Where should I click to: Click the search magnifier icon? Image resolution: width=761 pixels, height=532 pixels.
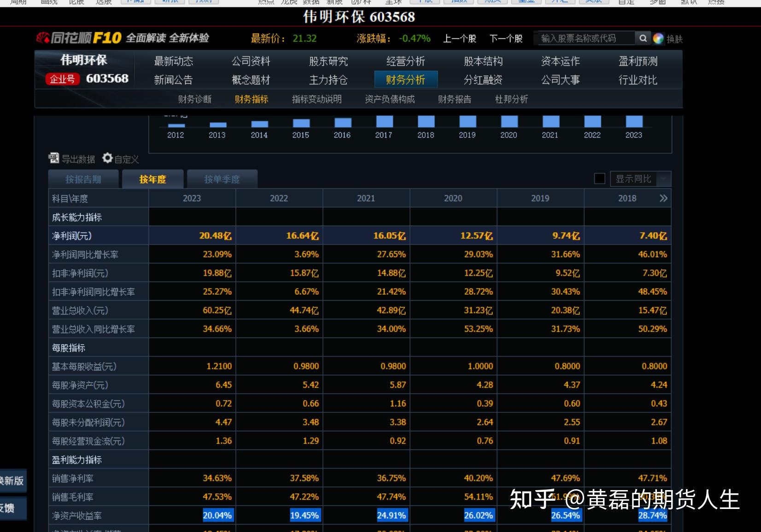tap(643, 38)
